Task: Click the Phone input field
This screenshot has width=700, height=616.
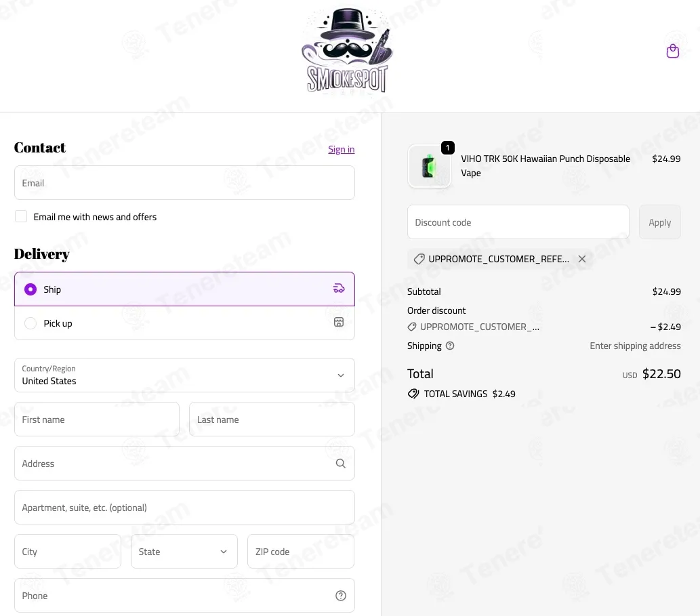Action: (x=184, y=596)
